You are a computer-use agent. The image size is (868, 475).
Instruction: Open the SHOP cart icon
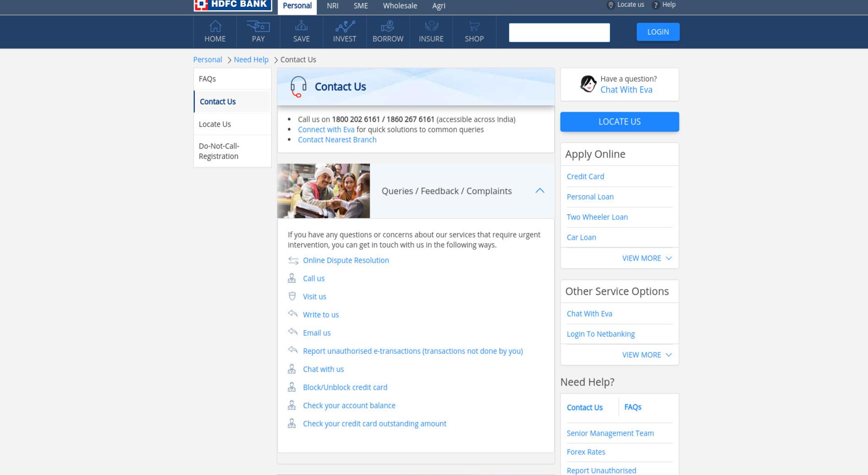coord(474,26)
